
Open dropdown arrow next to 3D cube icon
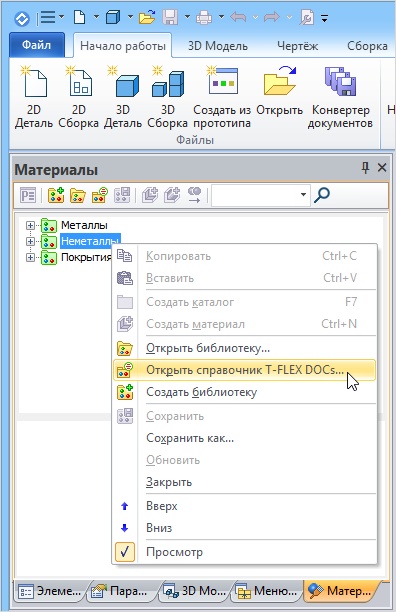tap(130, 17)
